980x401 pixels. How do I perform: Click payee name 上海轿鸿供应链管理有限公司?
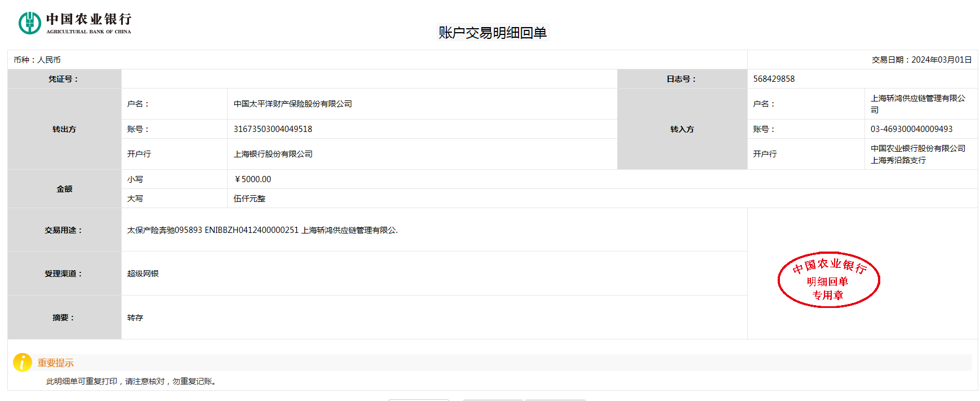tap(917, 104)
